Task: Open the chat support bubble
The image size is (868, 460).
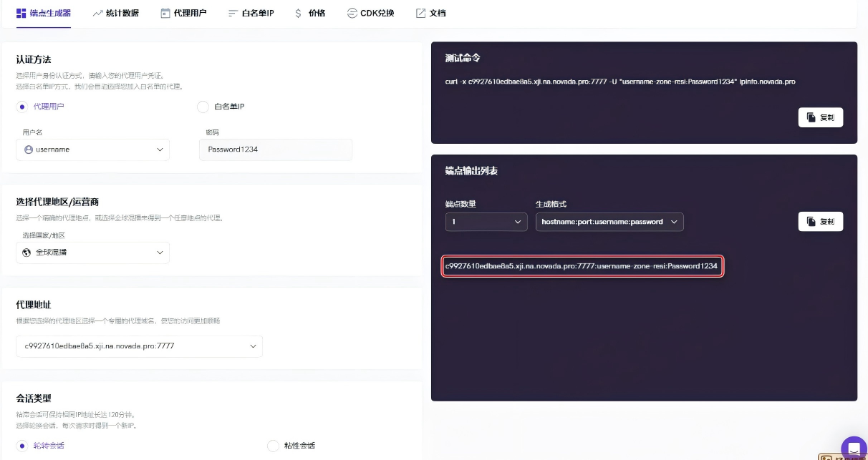Action: (853, 448)
